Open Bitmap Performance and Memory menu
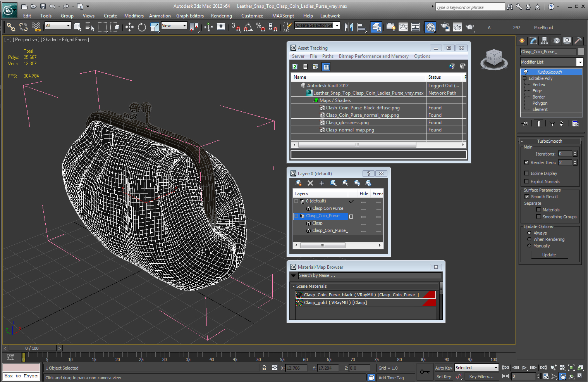The image size is (588, 382). 373,56
